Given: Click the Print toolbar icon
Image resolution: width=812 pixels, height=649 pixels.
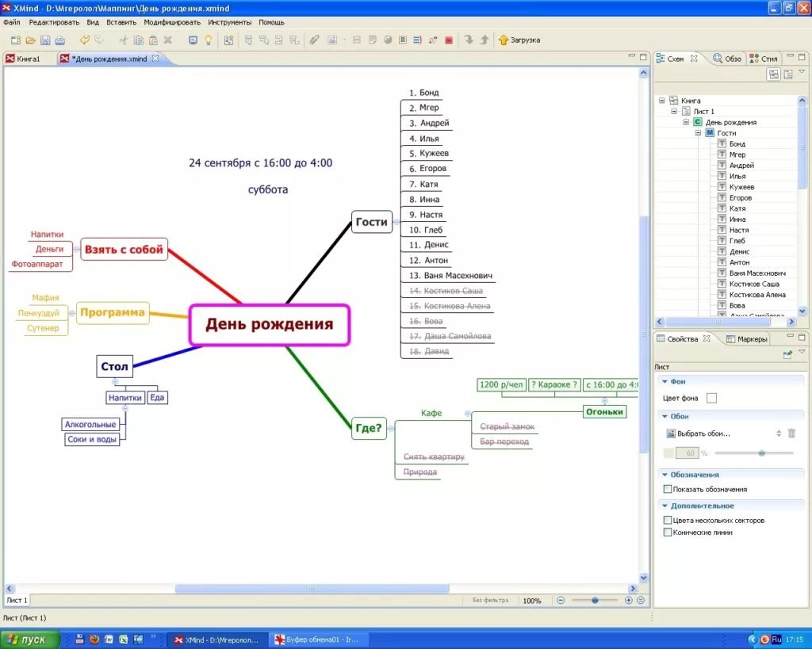Looking at the screenshot, I should pos(59,40).
